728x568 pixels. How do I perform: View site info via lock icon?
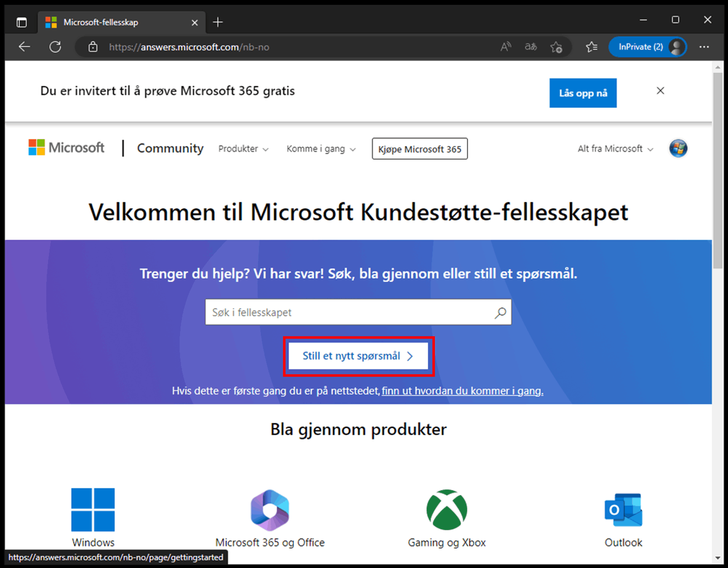click(93, 47)
